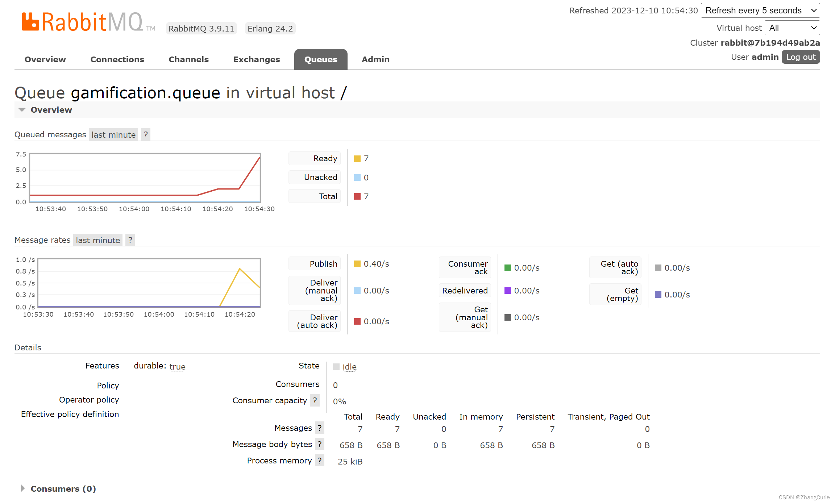Click the durable: true feature text
Image resolution: width=835 pixels, height=504 pixels.
[159, 366]
